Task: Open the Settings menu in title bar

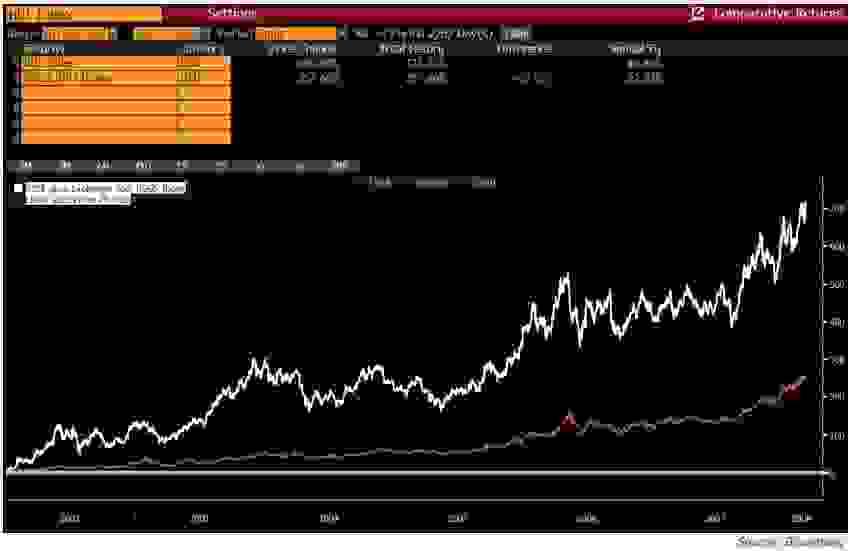Action: click(x=232, y=12)
